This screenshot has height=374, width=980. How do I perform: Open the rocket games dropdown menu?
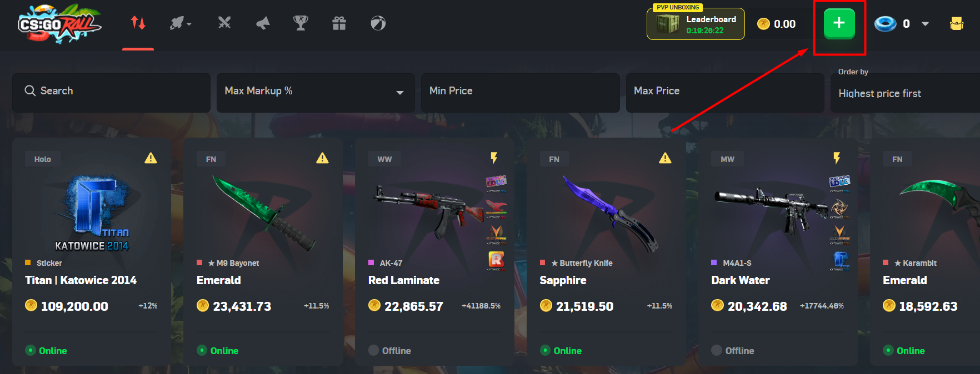pyautogui.click(x=181, y=23)
